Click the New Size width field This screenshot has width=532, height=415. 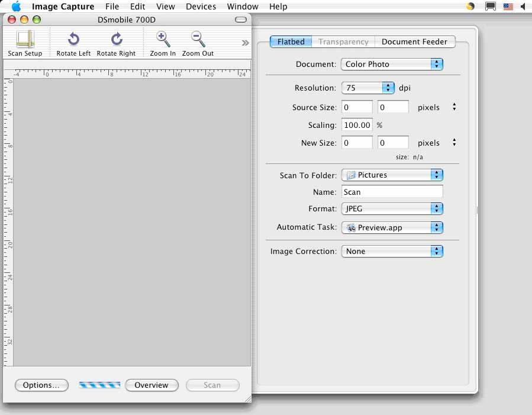pos(357,143)
